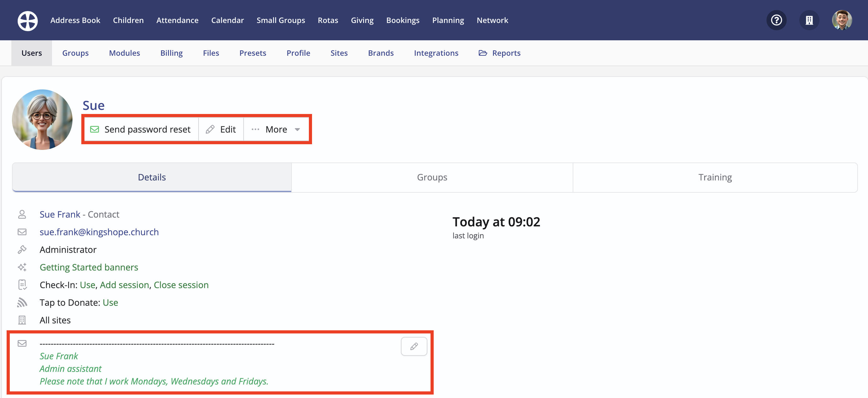Switch to the Groups tab in profile
868x398 pixels.
coord(432,177)
